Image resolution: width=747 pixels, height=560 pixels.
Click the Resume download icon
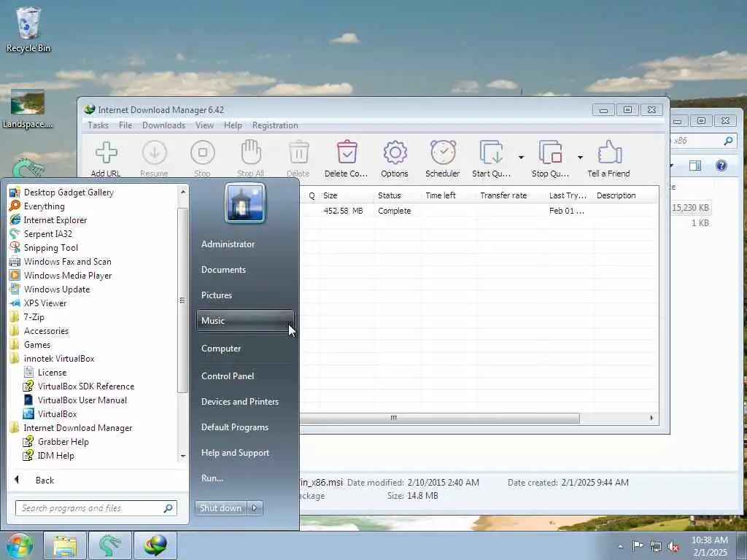pos(155,153)
